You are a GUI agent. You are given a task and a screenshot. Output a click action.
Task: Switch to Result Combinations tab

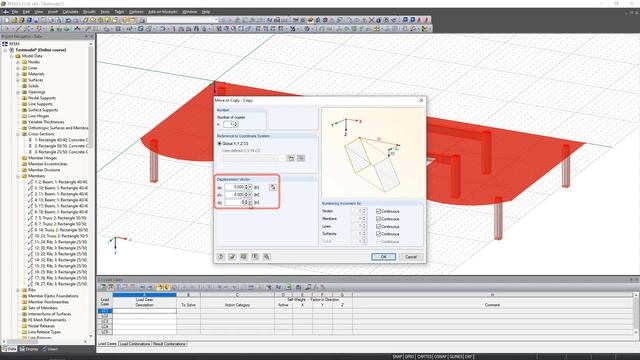pyautogui.click(x=169, y=344)
